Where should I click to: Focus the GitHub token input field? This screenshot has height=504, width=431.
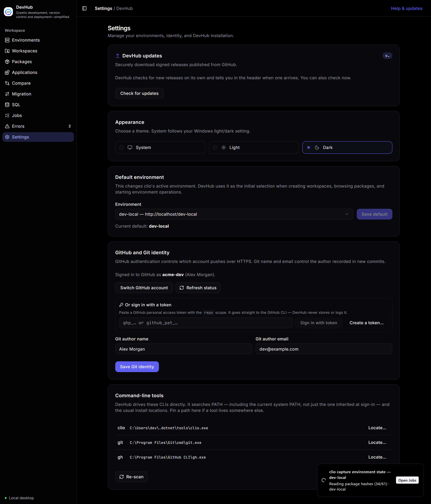(206, 323)
